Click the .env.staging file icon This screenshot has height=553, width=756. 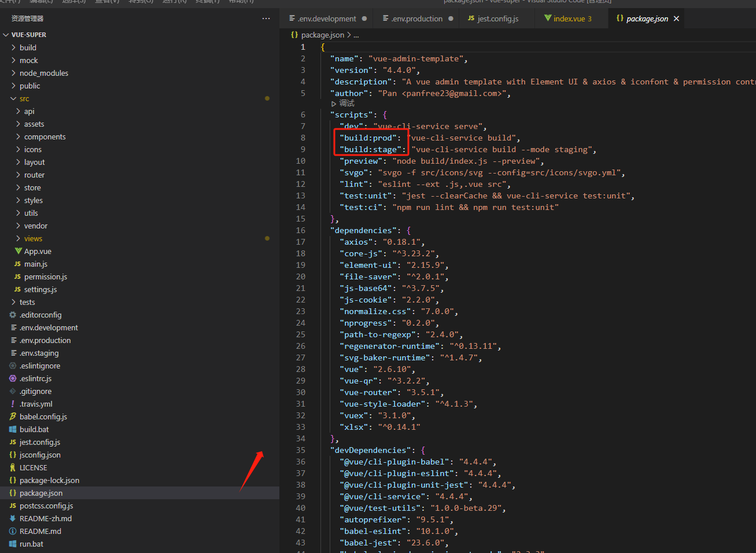(13, 353)
